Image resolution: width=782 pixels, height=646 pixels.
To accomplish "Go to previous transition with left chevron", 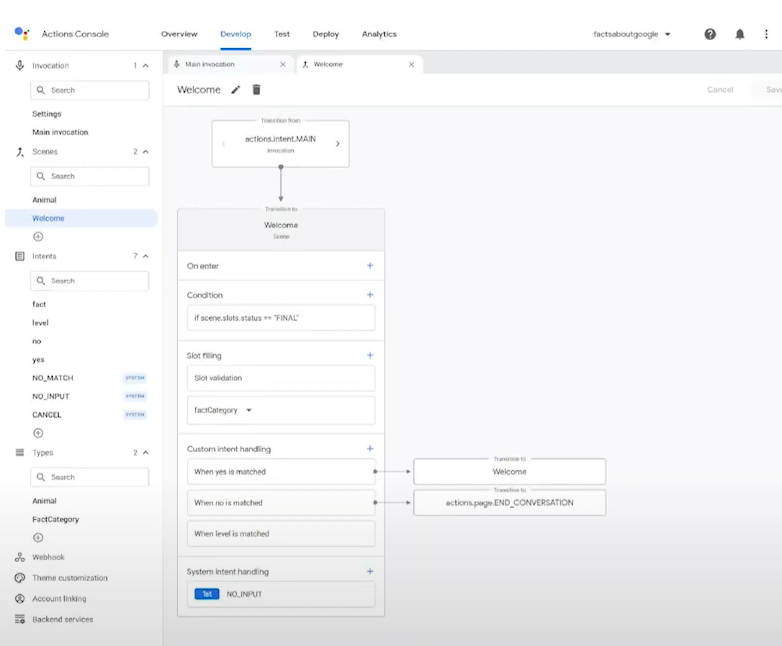I will pyautogui.click(x=223, y=144).
